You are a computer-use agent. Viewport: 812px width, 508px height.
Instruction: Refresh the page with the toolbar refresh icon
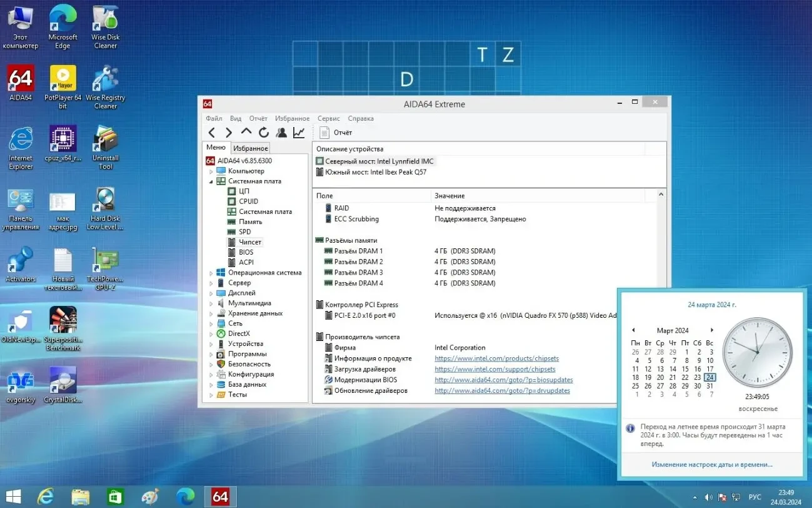[263, 132]
